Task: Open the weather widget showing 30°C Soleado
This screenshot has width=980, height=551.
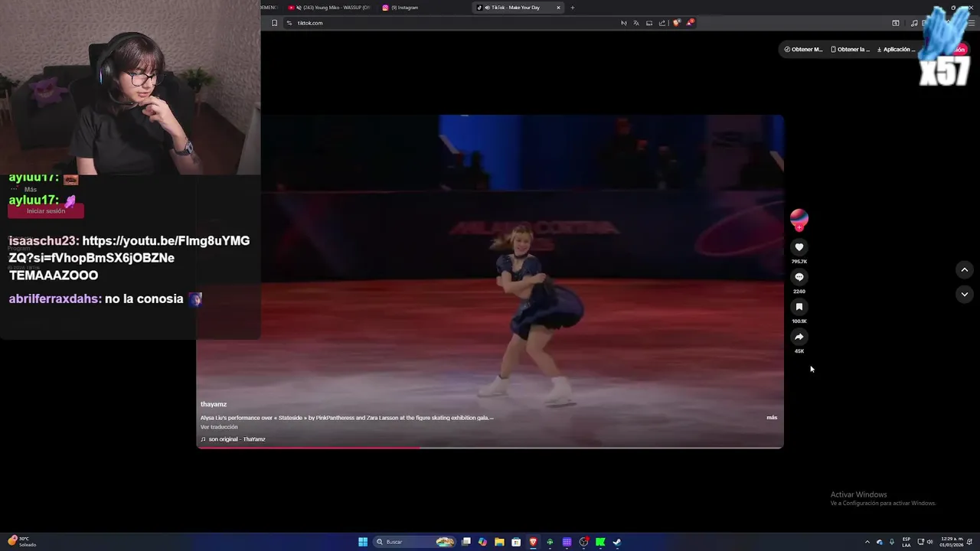Action: [x=21, y=542]
